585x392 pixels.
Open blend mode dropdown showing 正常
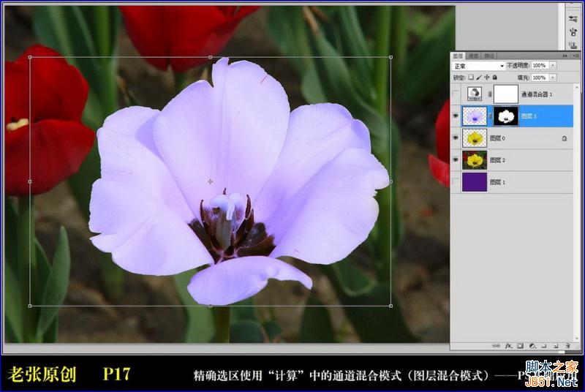point(478,66)
